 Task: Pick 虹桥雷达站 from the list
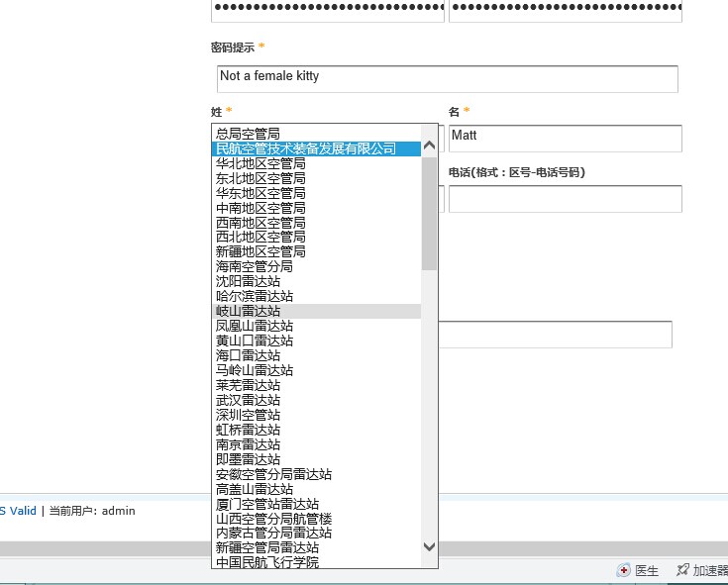tap(316, 430)
